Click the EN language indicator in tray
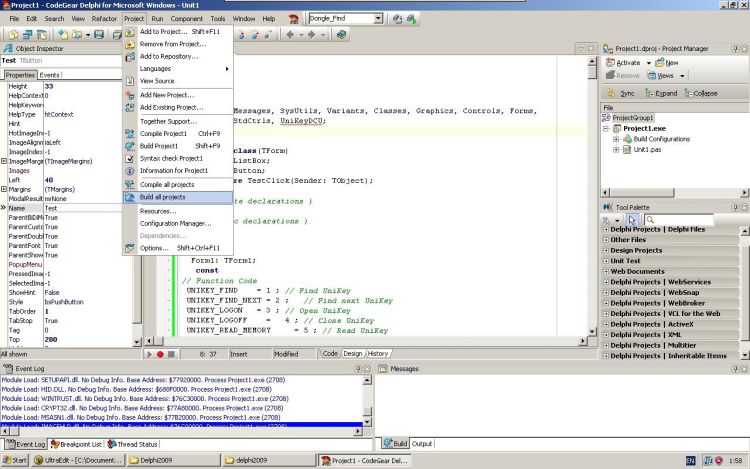 click(x=691, y=461)
